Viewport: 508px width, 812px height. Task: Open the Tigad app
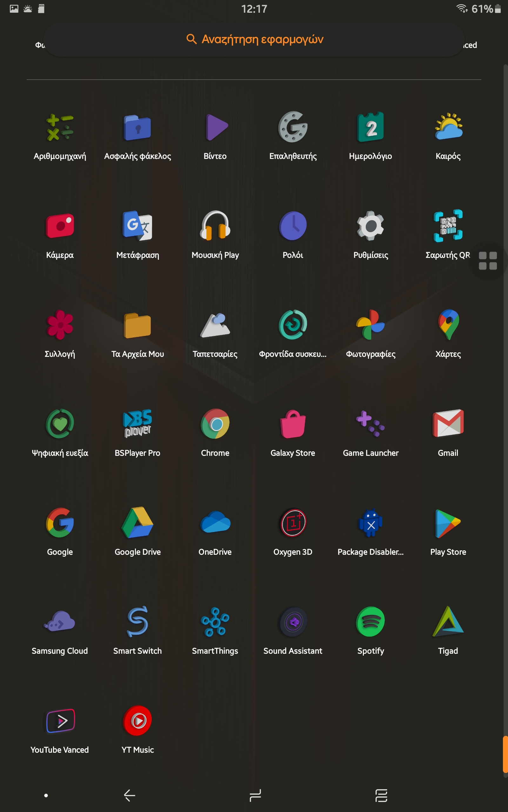click(448, 622)
